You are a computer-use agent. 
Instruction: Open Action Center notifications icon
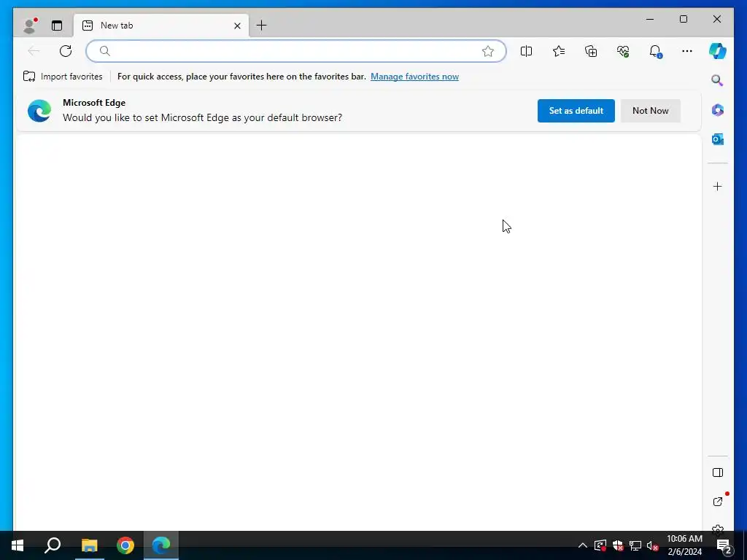[724, 546]
